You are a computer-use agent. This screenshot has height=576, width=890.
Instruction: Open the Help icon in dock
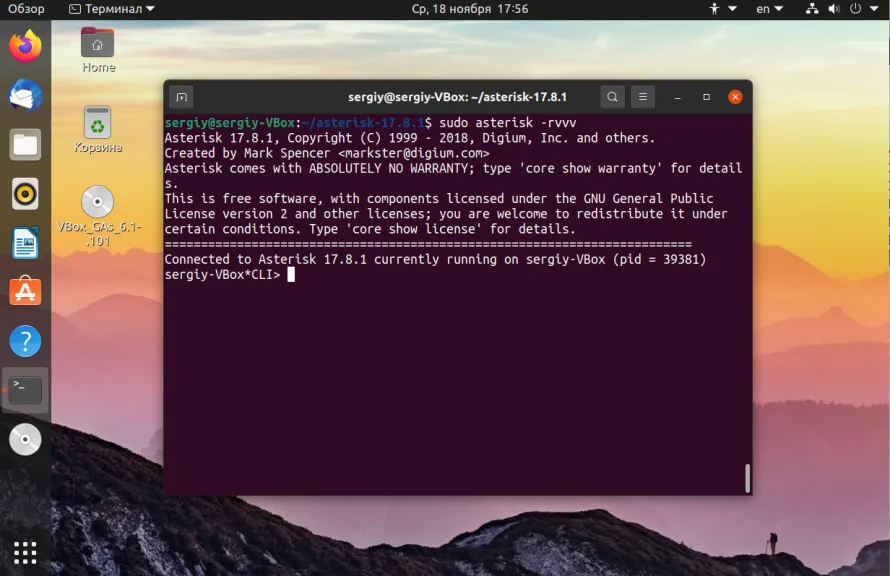click(25, 341)
